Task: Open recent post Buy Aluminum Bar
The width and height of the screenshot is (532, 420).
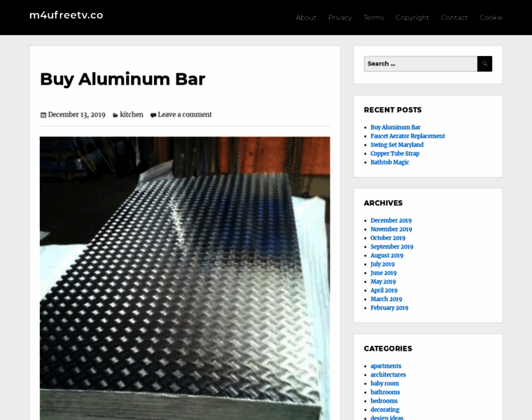Action: click(395, 127)
